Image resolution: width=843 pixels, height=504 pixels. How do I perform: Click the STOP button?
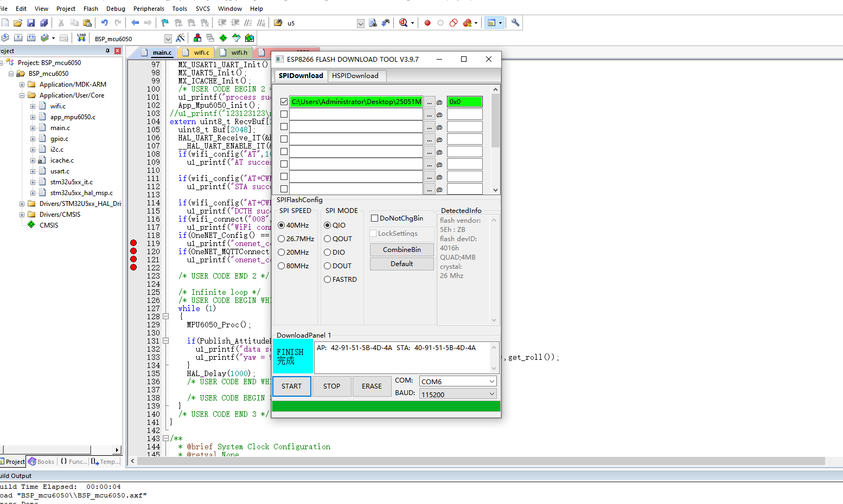click(x=332, y=386)
